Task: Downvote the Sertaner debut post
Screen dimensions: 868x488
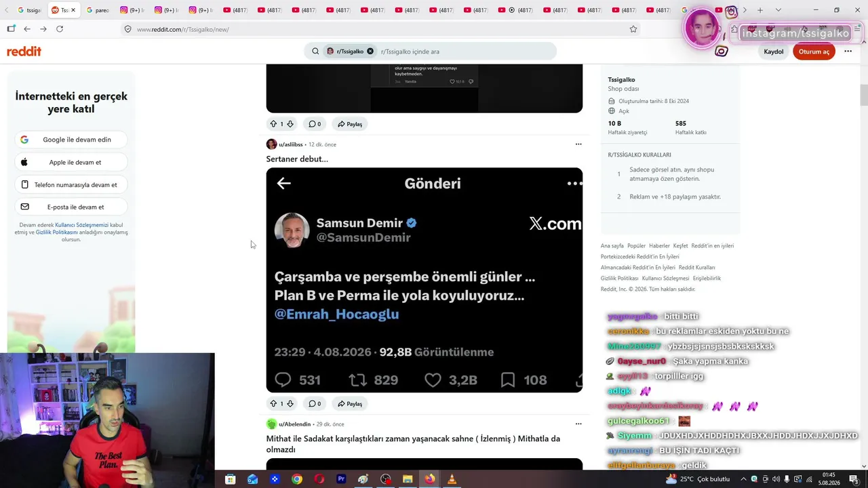Action: pos(290,404)
